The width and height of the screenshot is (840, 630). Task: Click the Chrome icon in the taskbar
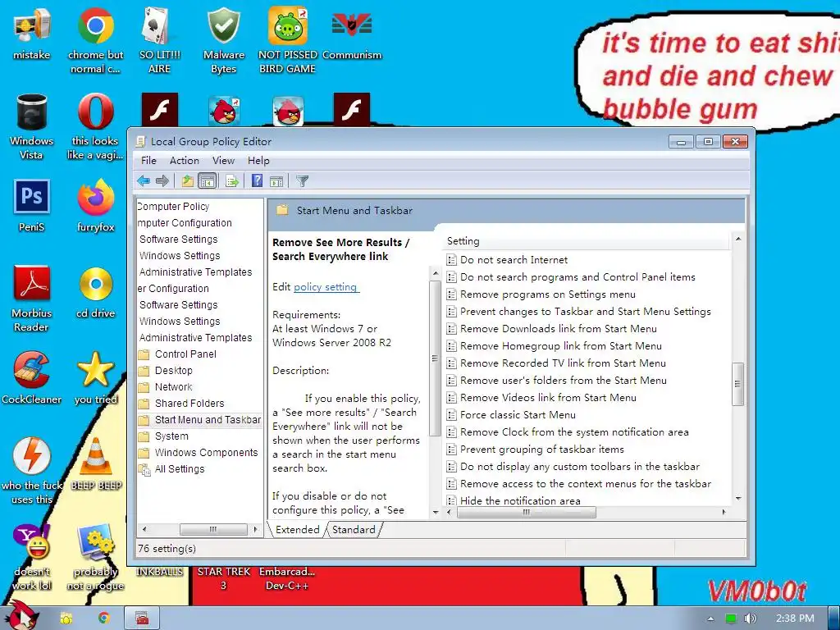[x=104, y=618]
